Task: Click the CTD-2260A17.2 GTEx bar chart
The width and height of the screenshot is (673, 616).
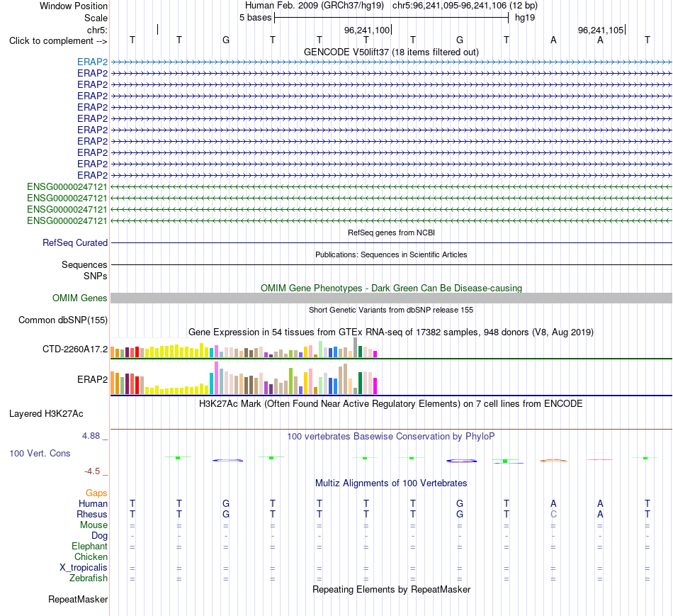Action: pos(244,347)
